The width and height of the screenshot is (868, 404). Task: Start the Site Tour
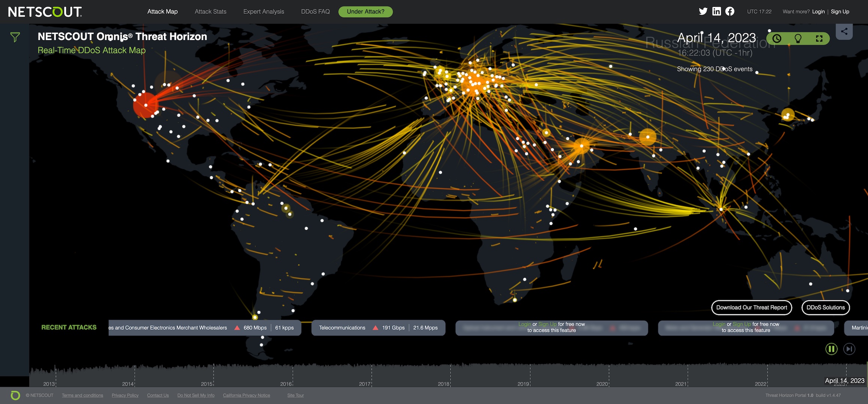295,395
